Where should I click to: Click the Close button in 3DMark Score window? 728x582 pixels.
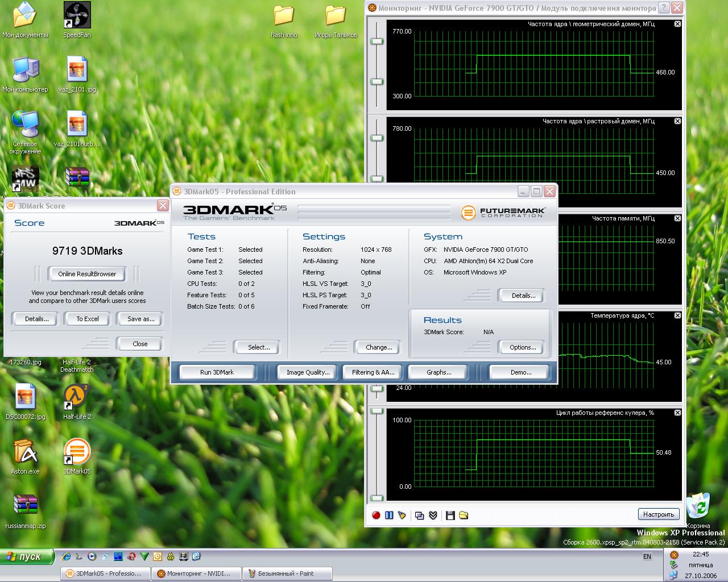pos(140,344)
